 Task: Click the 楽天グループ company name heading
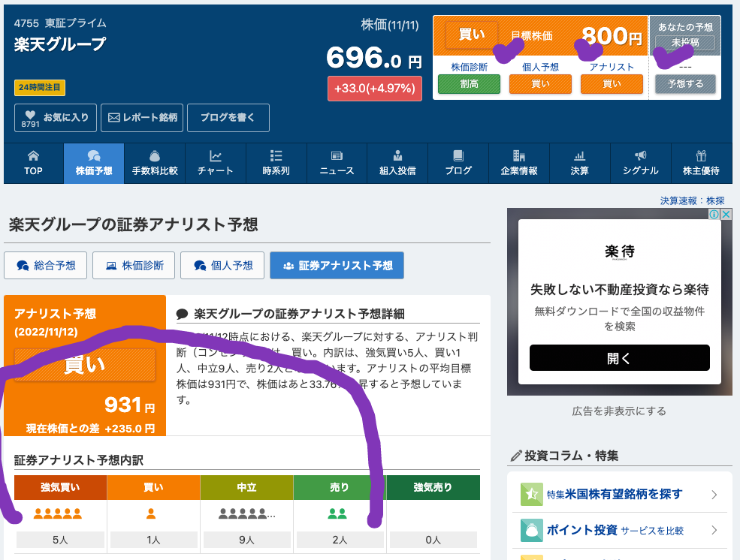point(60,44)
